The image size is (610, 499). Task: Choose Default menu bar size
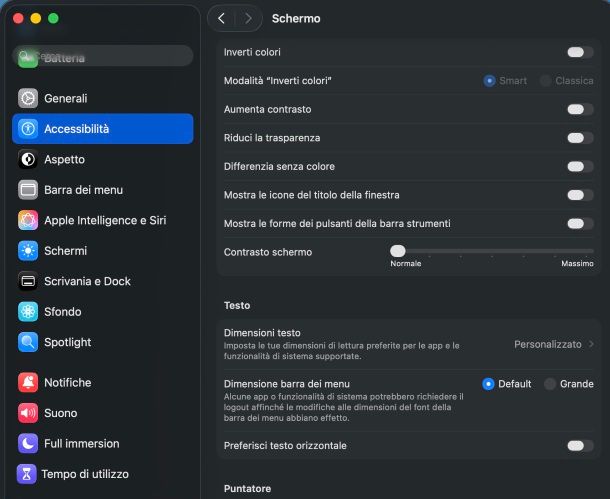[x=488, y=384]
